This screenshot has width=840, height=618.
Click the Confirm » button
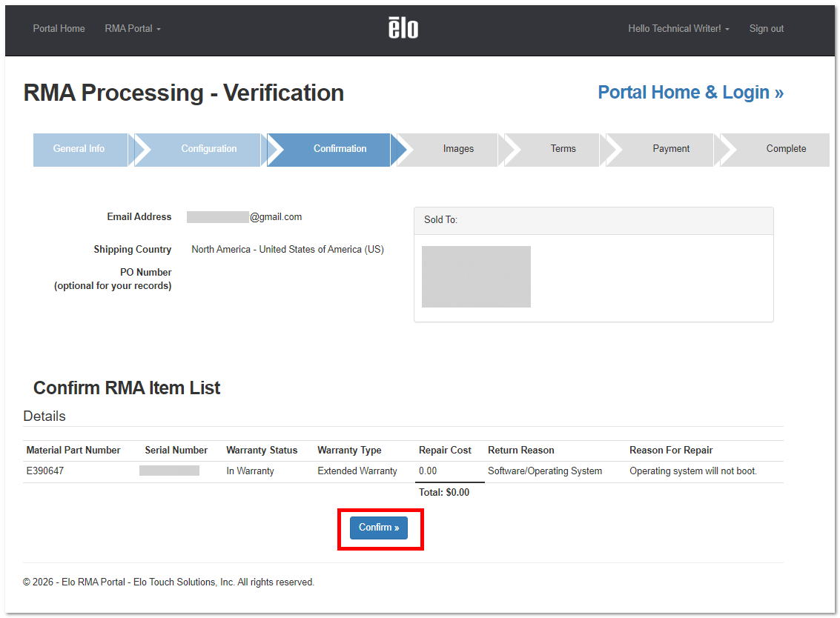coord(379,528)
